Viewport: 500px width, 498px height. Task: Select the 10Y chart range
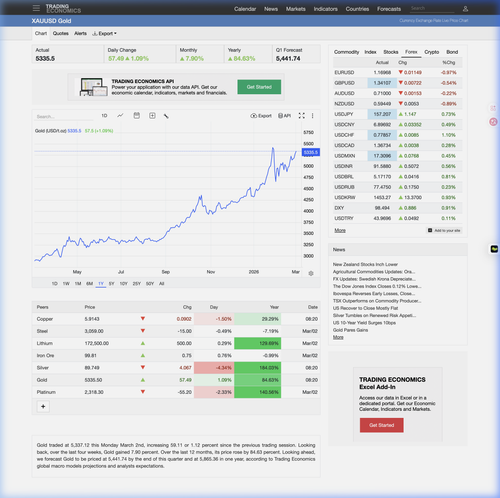124,284
